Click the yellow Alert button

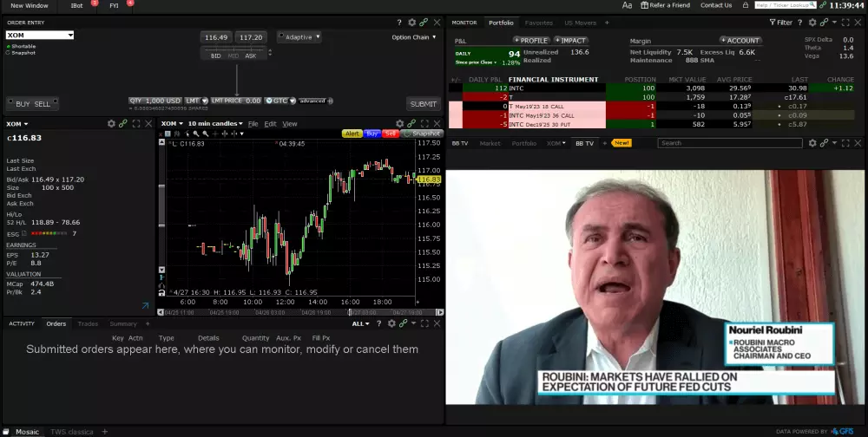coord(352,134)
